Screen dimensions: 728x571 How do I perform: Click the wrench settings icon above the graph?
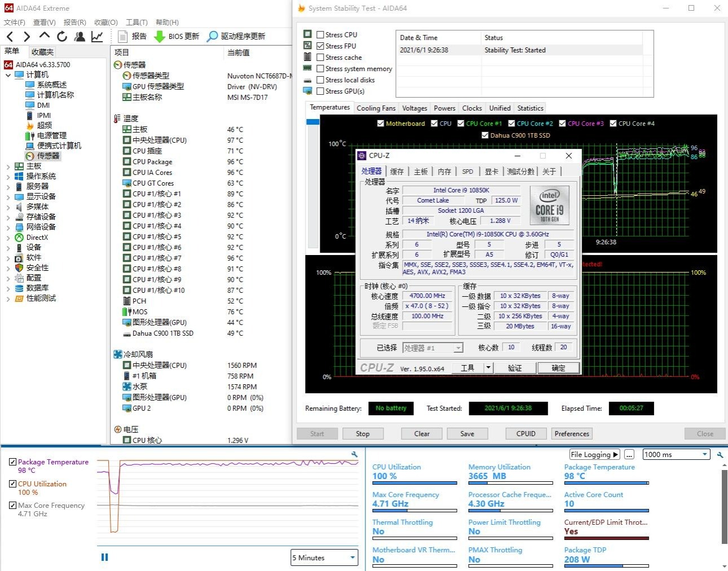[x=354, y=454]
